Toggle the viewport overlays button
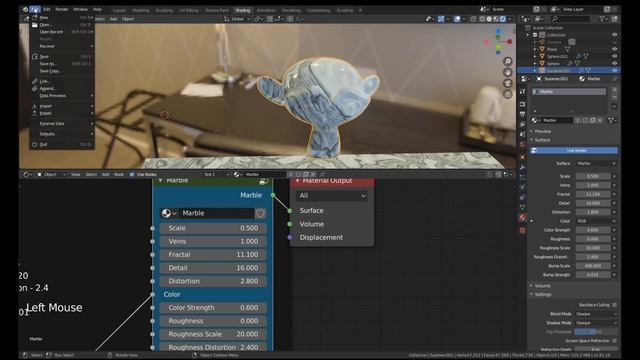The image size is (640, 360). point(458,19)
